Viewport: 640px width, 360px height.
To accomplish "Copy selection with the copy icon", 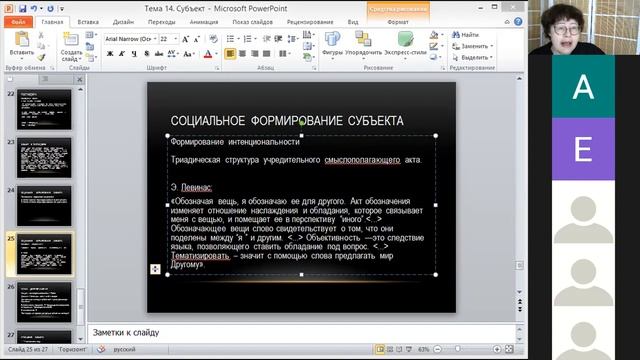I will (x=41, y=46).
